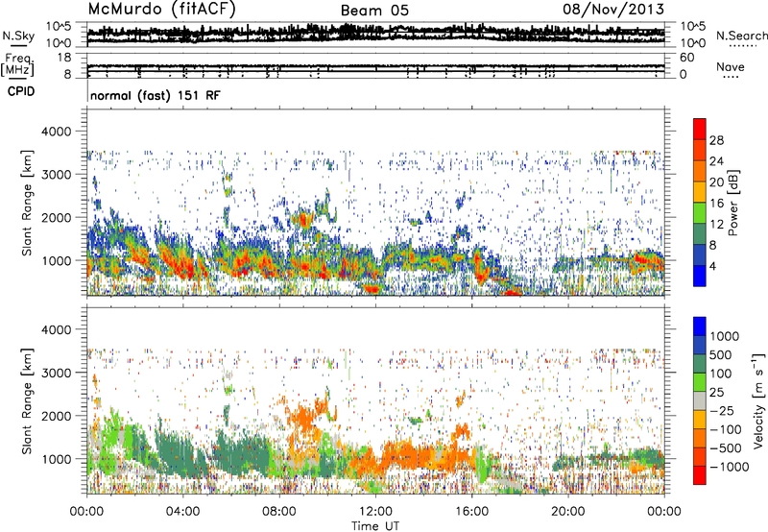Screen dimensions: 768x532
Task: Pick the teal 8–12 dB power segment
Action: (700, 233)
